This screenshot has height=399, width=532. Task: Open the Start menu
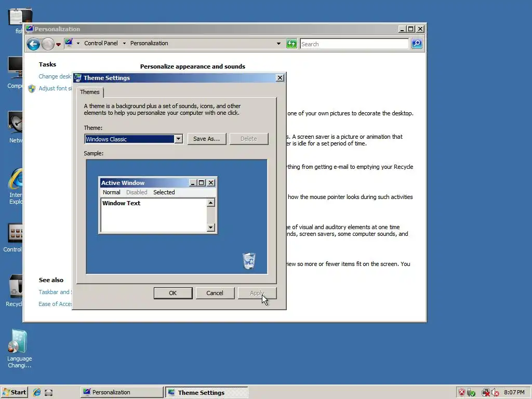click(14, 392)
